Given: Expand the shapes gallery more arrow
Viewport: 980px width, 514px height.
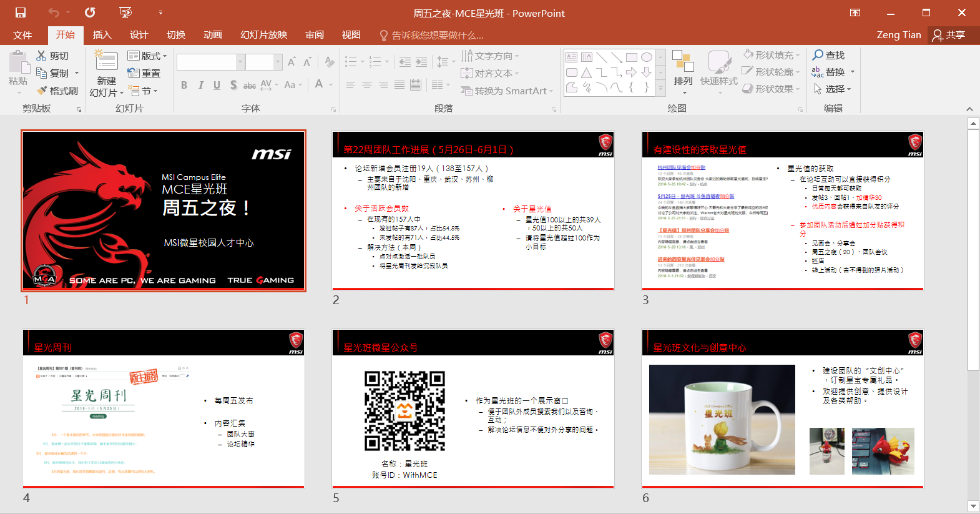Looking at the screenshot, I should (660, 89).
